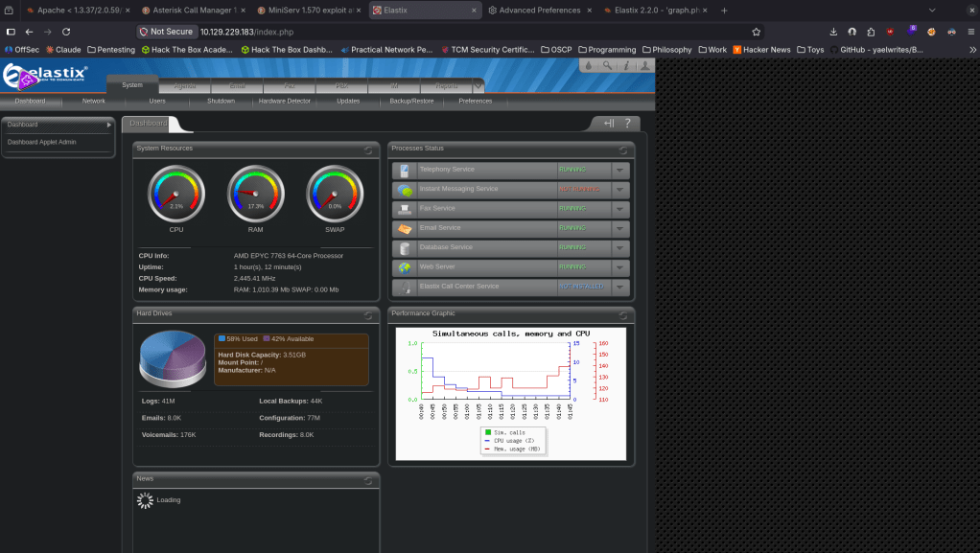Collapse the side panel with arrow-bar icon
The width and height of the screenshot is (980, 553).
point(608,123)
